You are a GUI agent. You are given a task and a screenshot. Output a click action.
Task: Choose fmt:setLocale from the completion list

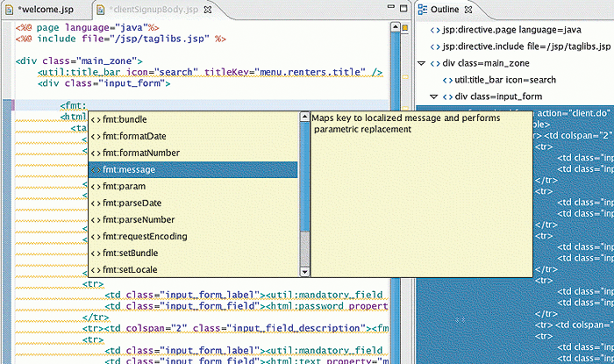[194, 269]
